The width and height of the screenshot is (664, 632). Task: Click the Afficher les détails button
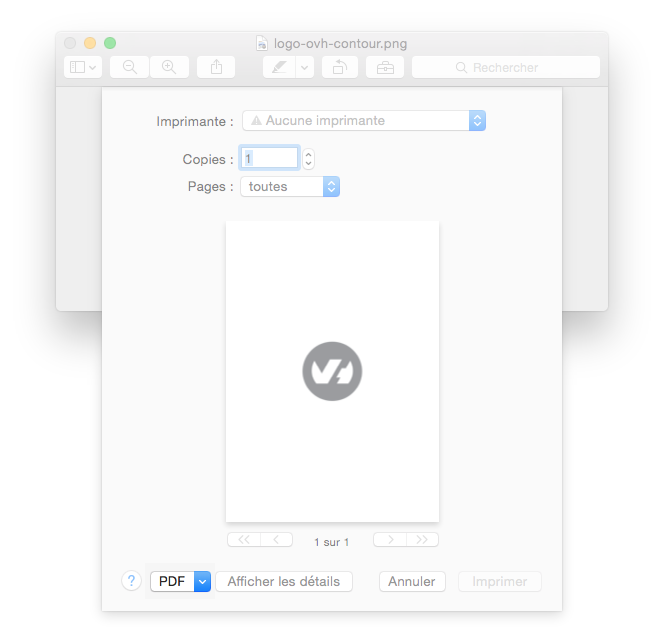point(283,581)
